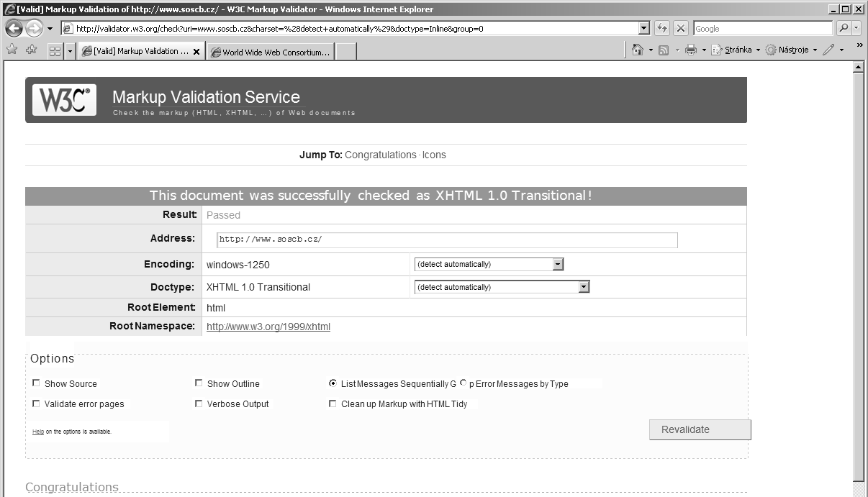868x497 pixels.
Task: Open the Stránka menu
Action: point(736,50)
